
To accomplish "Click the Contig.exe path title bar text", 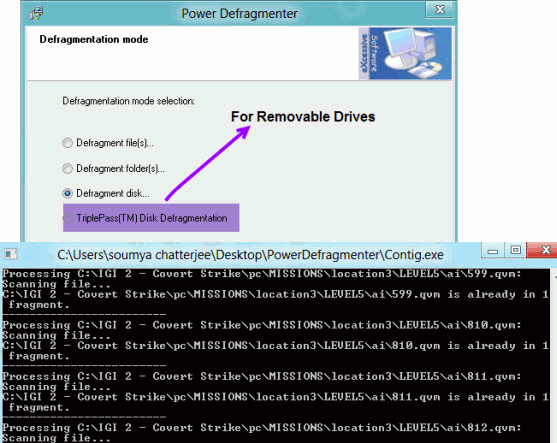I will click(250, 255).
